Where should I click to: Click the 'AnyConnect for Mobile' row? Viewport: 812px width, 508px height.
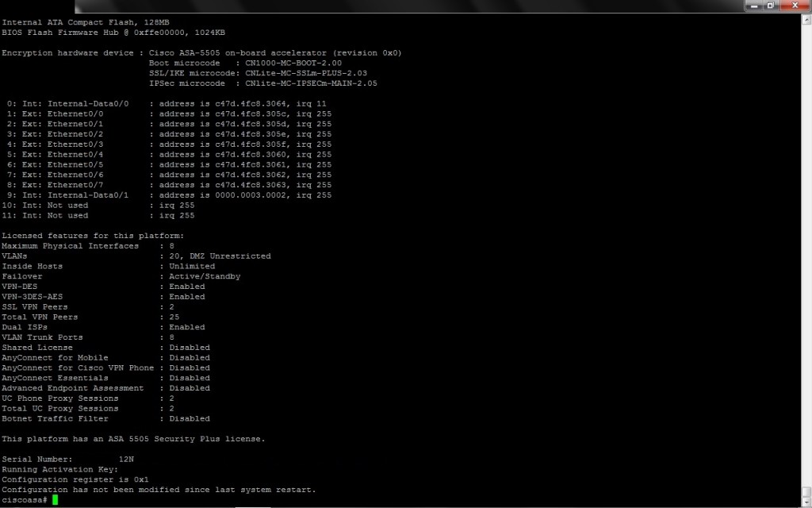[x=105, y=358]
